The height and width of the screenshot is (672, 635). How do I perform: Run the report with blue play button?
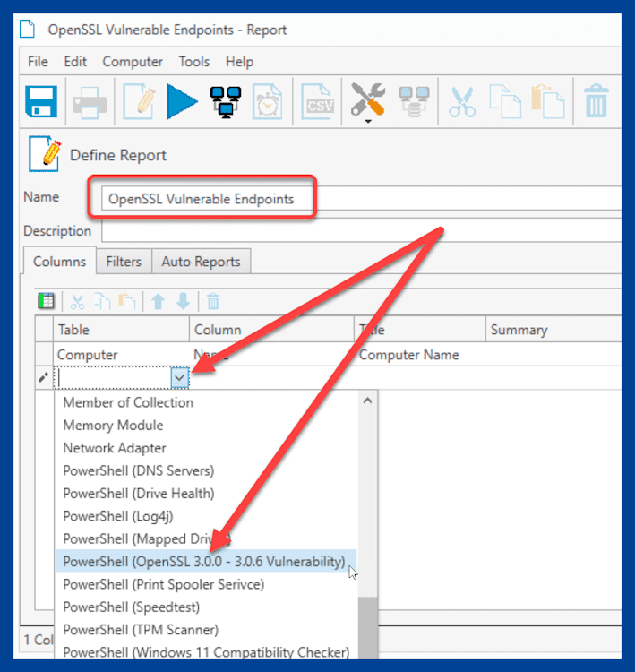pyautogui.click(x=182, y=101)
